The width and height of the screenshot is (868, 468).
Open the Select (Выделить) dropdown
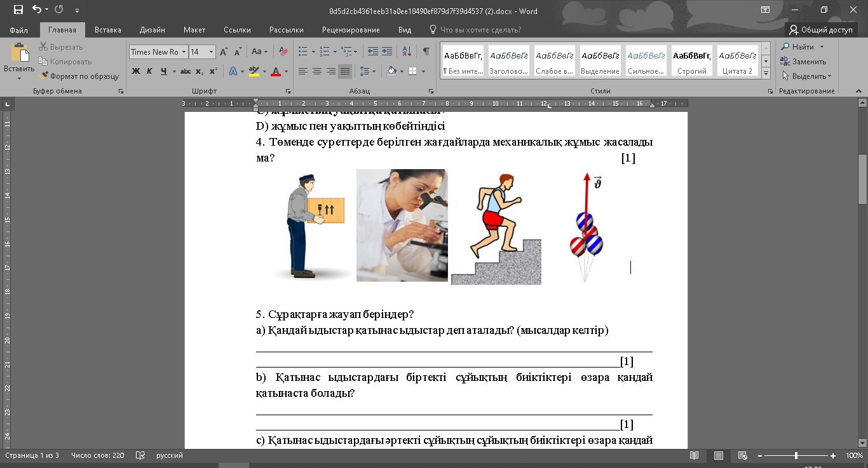pos(806,76)
